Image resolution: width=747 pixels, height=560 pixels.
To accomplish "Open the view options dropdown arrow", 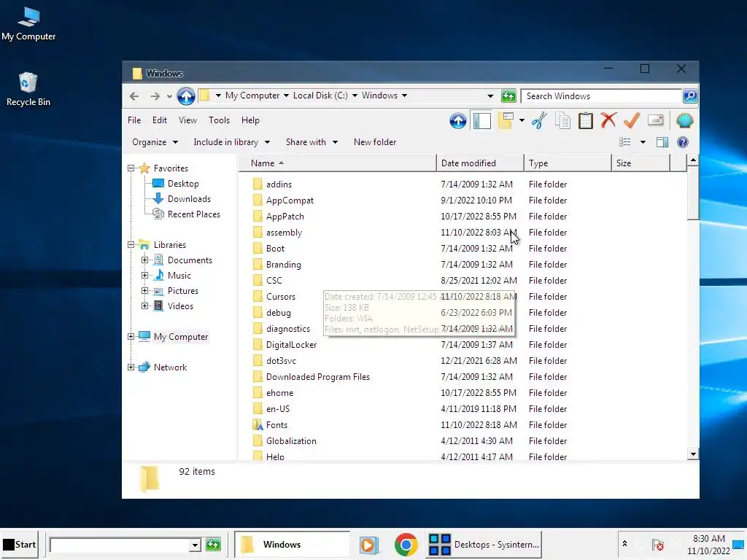I will pyautogui.click(x=643, y=142).
